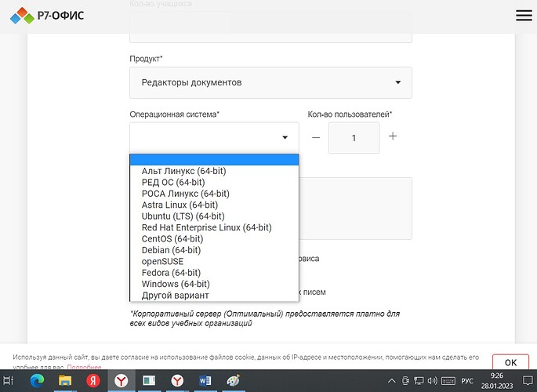Image resolution: width=537 pixels, height=392 pixels.
Task: Click the Р7-ОФИС logo
Action: [x=47, y=16]
